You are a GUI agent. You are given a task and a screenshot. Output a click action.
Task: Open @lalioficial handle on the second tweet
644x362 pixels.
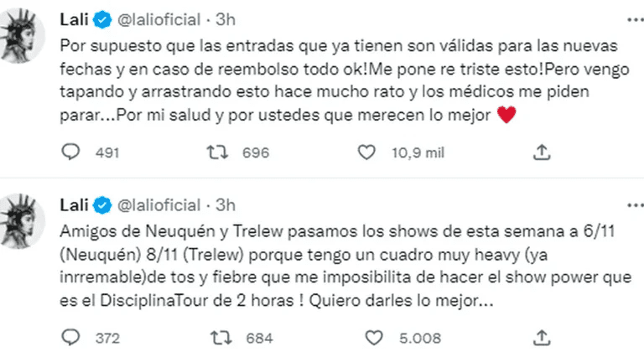coord(158,204)
